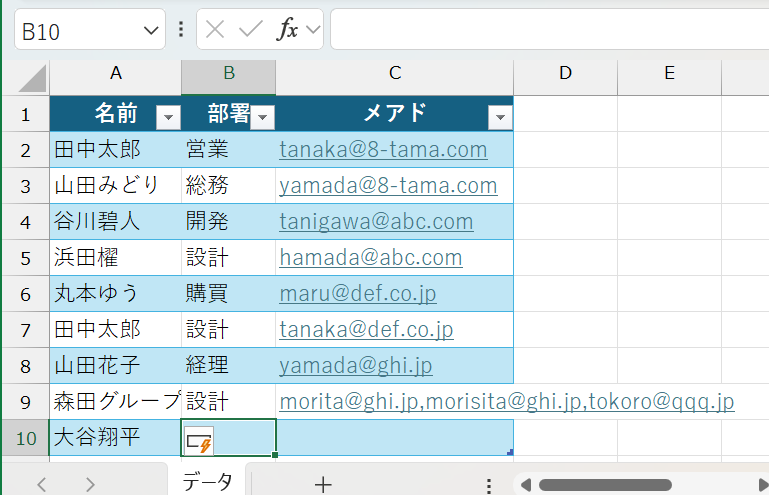Click the Cancel X icon in formula bar
Image resolution: width=769 pixels, height=495 pixels.
(x=214, y=30)
